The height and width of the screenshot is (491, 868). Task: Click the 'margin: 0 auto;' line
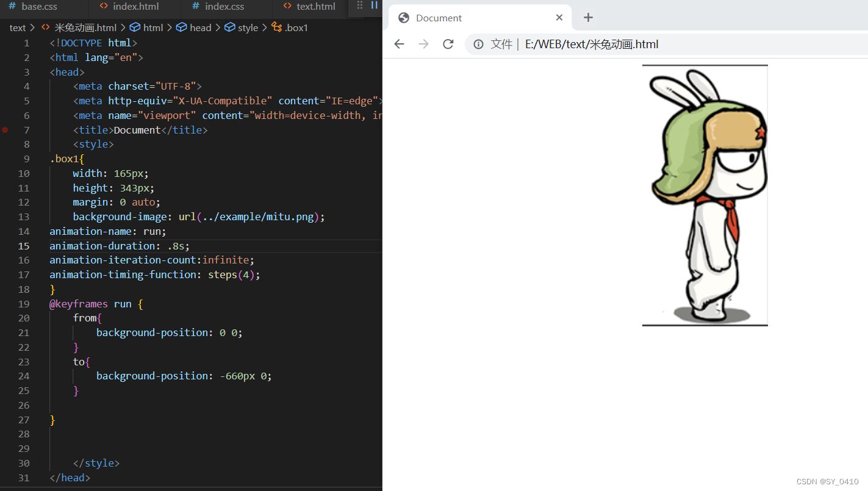(x=117, y=202)
